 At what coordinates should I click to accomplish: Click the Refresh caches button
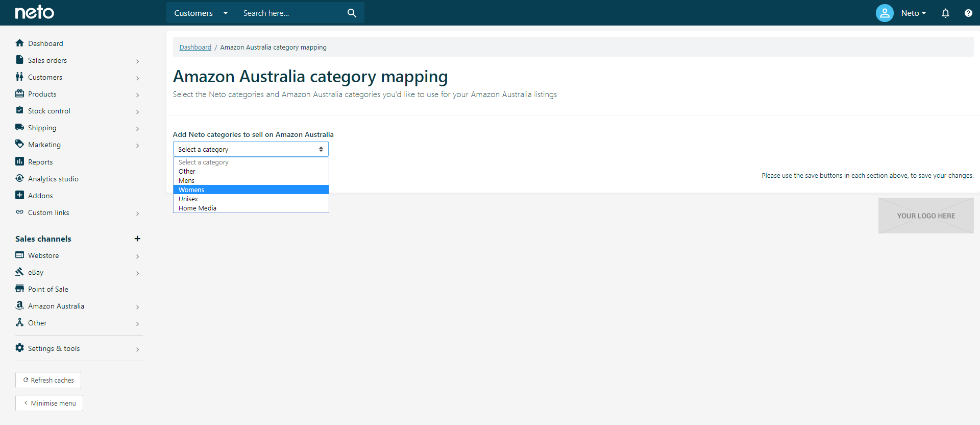click(48, 380)
